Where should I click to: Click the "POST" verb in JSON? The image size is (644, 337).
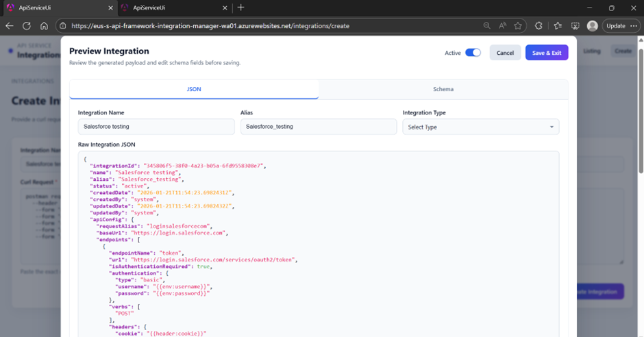pyautogui.click(x=125, y=313)
